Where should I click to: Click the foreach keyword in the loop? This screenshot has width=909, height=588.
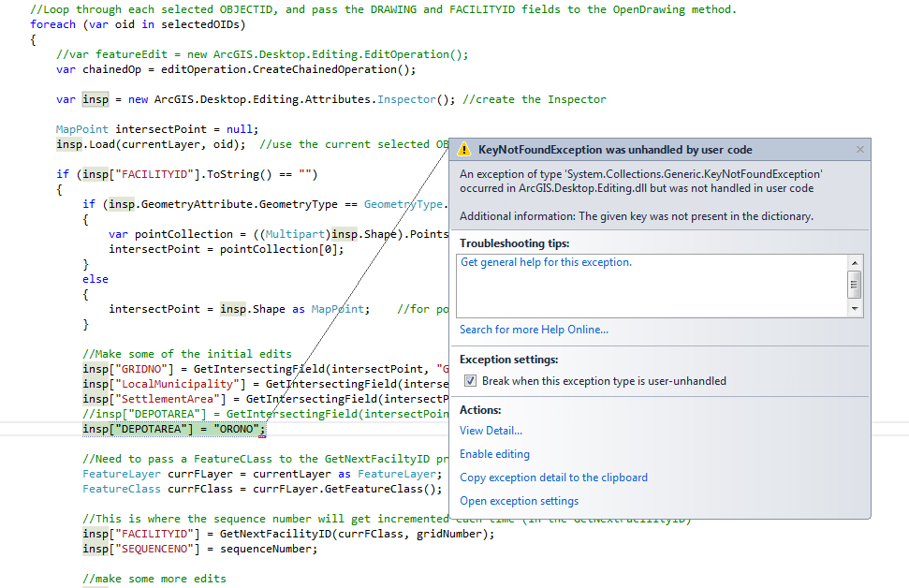[52, 24]
